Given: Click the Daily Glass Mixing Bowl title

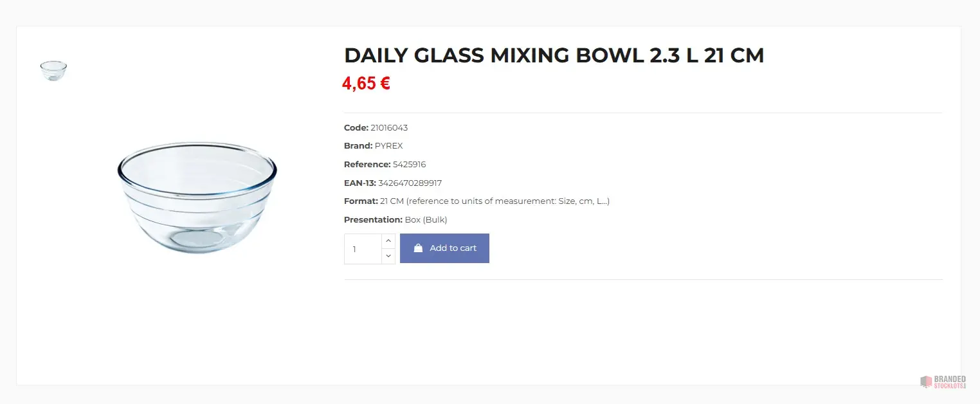Looking at the screenshot, I should click(554, 56).
